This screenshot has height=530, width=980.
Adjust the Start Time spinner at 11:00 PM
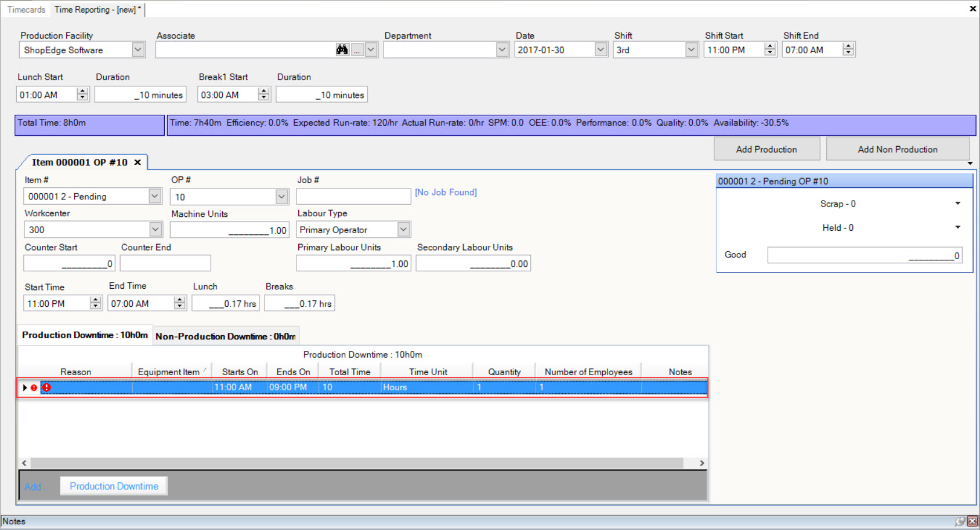[96, 303]
